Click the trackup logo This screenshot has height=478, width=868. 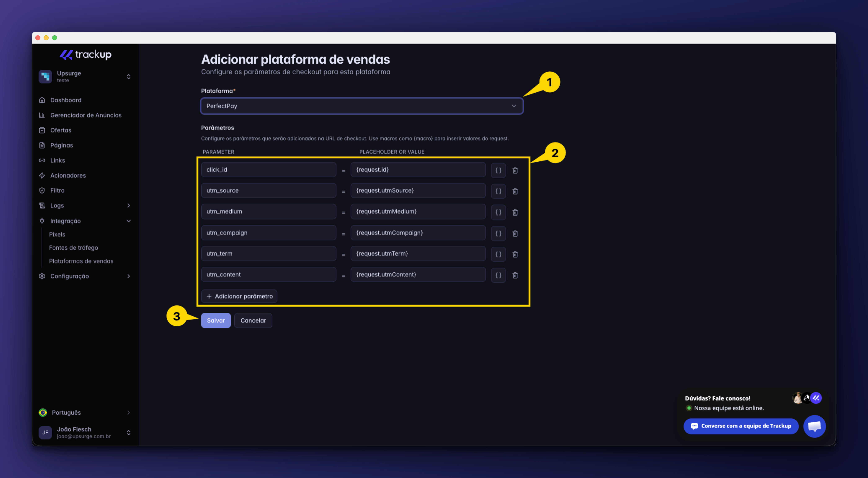tap(85, 55)
